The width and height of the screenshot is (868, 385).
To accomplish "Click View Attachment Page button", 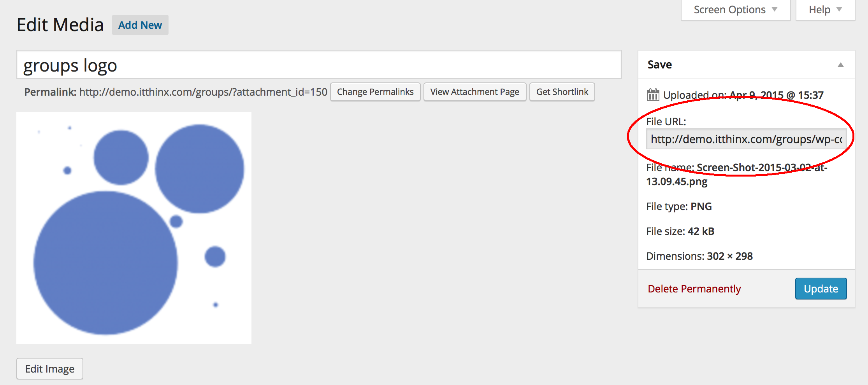I will tap(475, 92).
